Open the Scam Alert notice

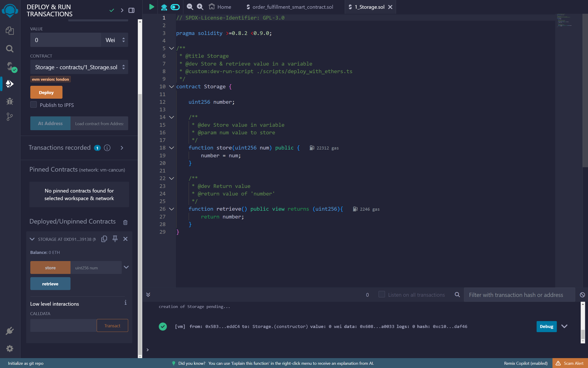click(570, 363)
